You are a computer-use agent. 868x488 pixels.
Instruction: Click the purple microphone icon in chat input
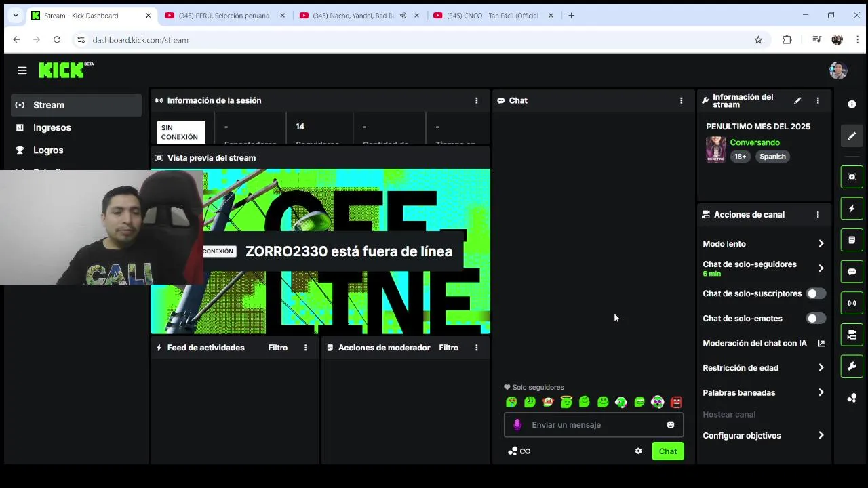tap(517, 425)
